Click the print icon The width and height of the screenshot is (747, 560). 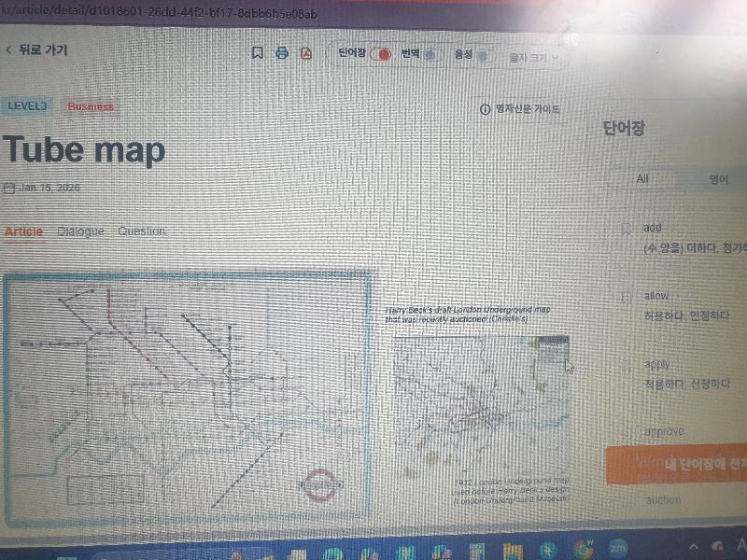(281, 53)
